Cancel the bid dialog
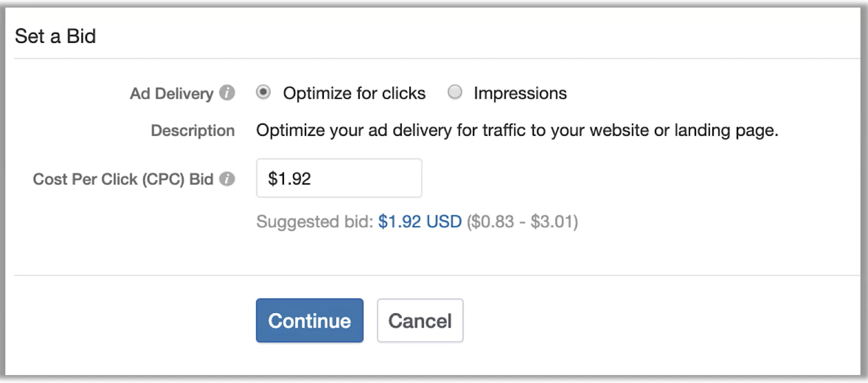 420,320
